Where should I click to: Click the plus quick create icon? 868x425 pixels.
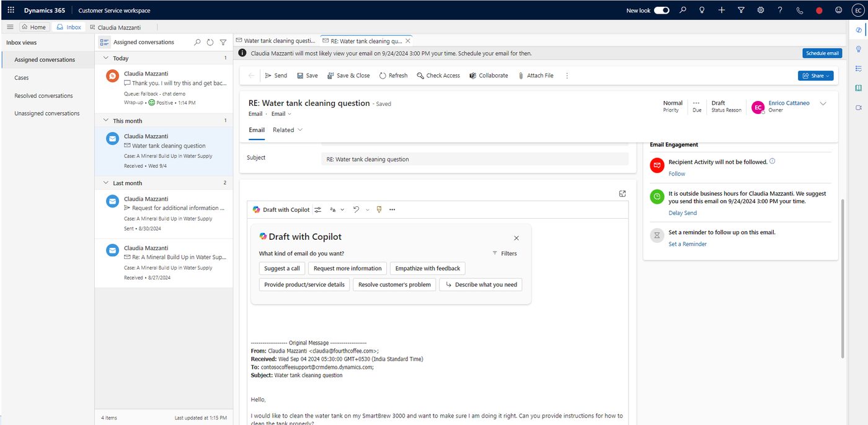point(722,10)
